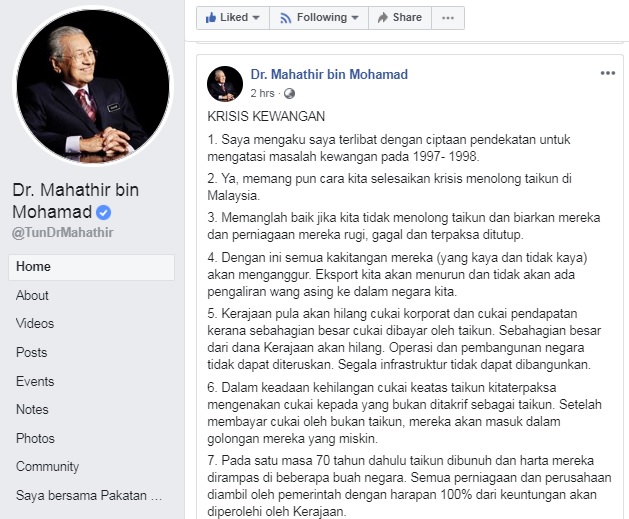Open the post's three-dot options menu
The height and width of the screenshot is (519, 629).
pos(608,73)
